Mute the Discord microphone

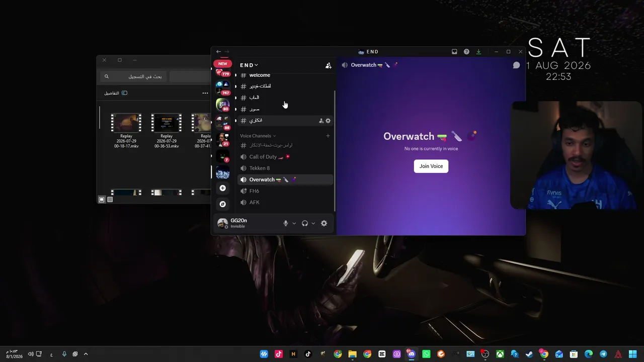[286, 223]
